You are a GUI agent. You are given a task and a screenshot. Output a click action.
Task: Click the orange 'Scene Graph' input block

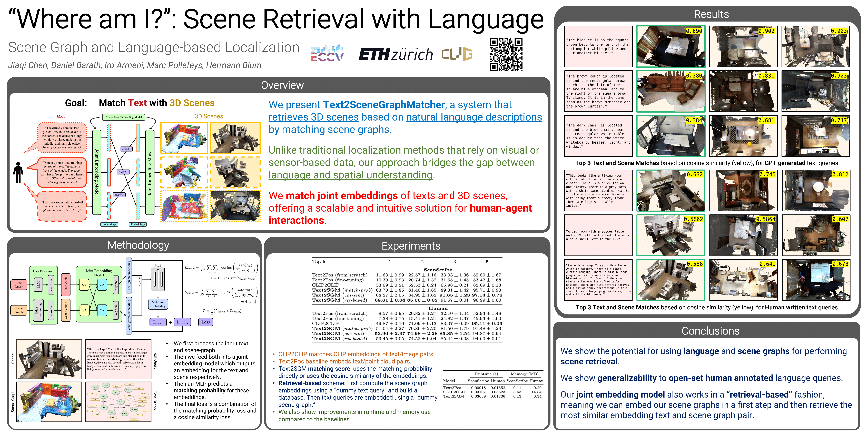pyautogui.click(x=19, y=310)
